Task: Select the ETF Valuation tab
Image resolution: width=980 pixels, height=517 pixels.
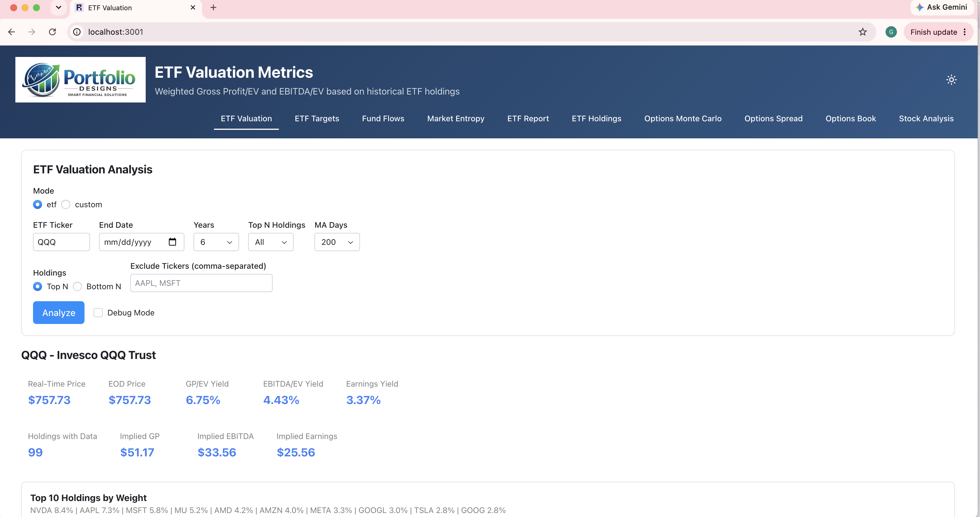Action: pos(246,118)
